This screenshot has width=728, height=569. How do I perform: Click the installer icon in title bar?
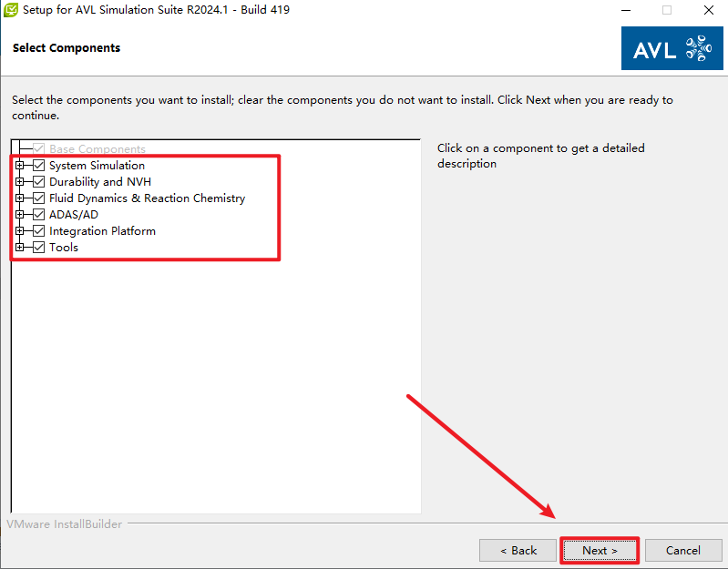11,10
